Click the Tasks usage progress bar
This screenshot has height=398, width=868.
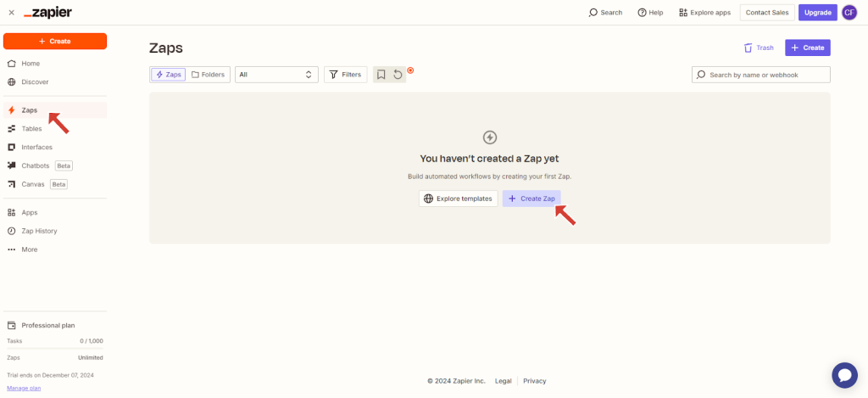[55, 349]
